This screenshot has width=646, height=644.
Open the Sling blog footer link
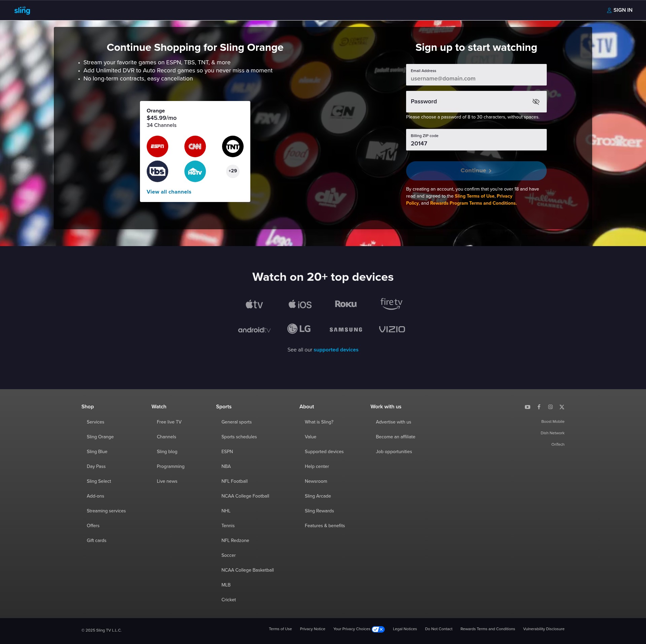coord(167,451)
